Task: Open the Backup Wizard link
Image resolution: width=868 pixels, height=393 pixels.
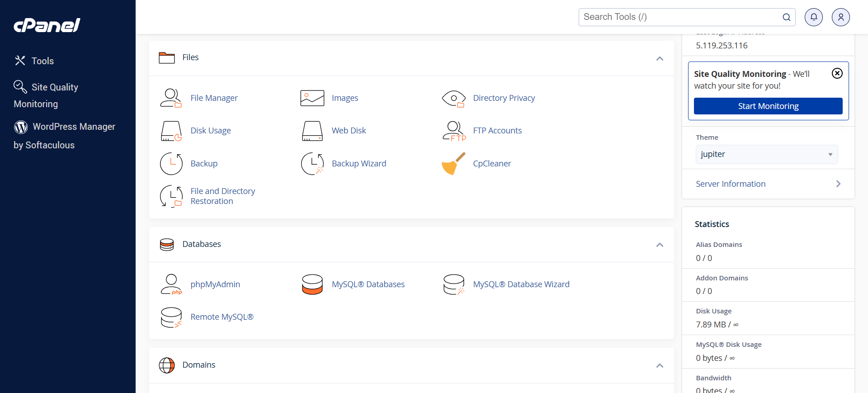Action: (359, 164)
